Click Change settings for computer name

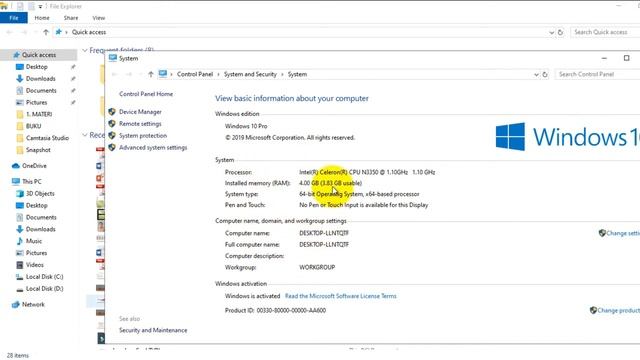[623, 233]
